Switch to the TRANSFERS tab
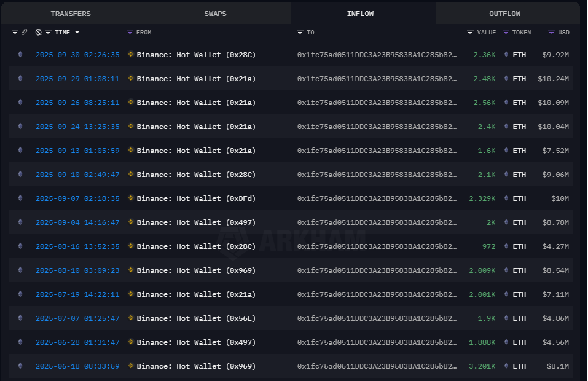The image size is (588, 381). 71,14
